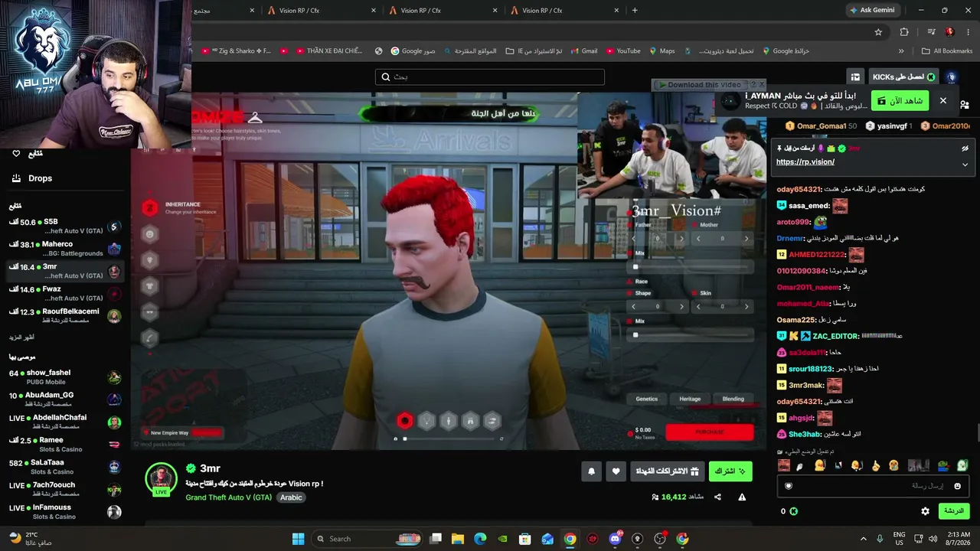Click the Grand Theft Auto V category link
The image size is (980, 551).
(x=228, y=497)
